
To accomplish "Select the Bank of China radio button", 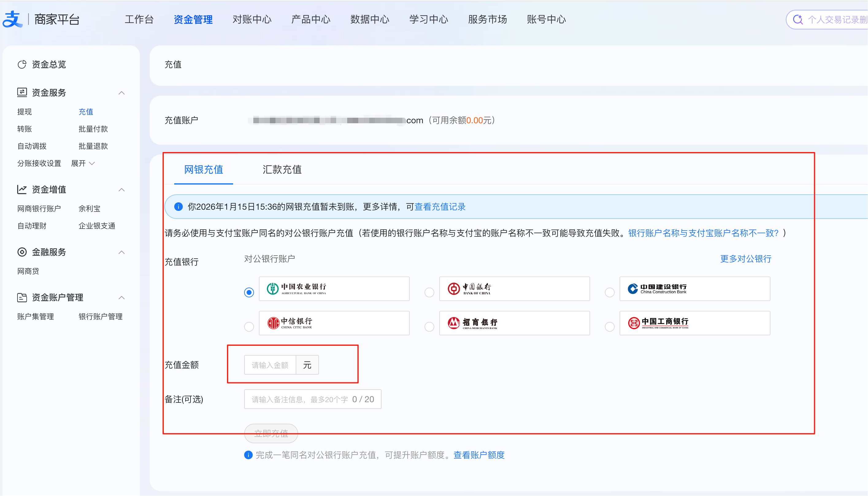I will click(x=429, y=292).
